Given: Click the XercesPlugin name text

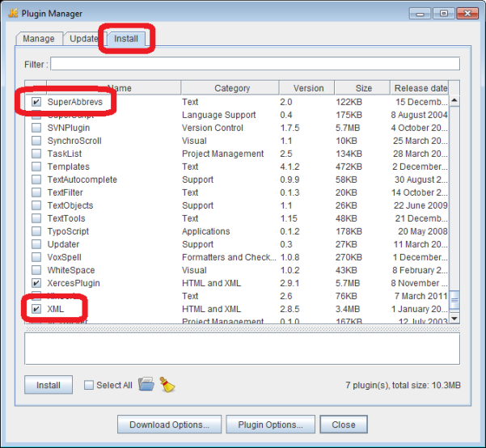Looking at the screenshot, I should [x=74, y=283].
